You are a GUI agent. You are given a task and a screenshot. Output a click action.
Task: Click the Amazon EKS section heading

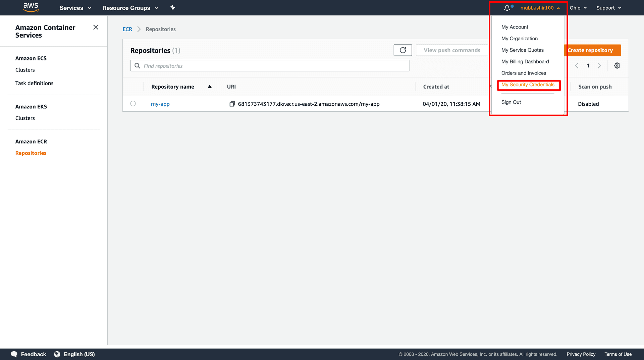click(x=31, y=107)
